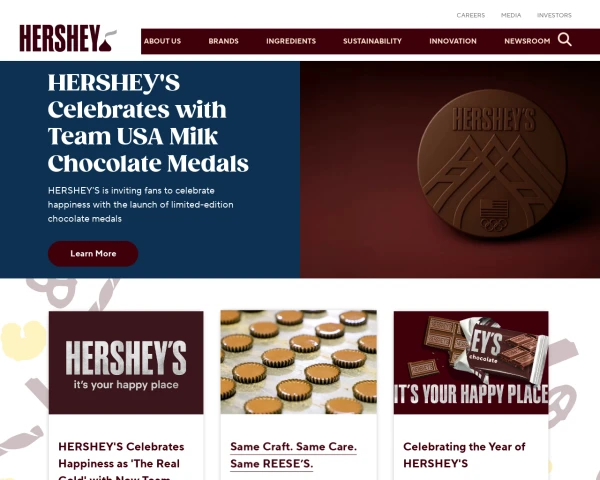Open the About Us menu
The image size is (600, 480).
click(162, 41)
